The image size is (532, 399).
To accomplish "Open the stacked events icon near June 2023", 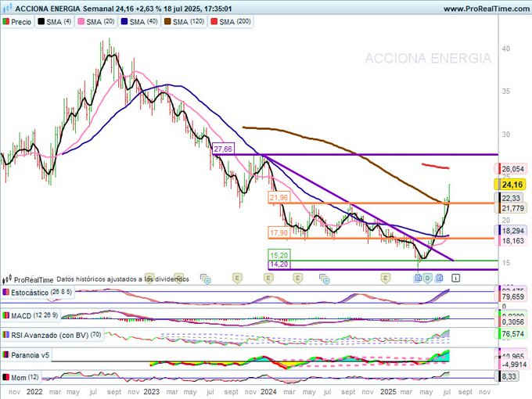I will click(x=206, y=279).
